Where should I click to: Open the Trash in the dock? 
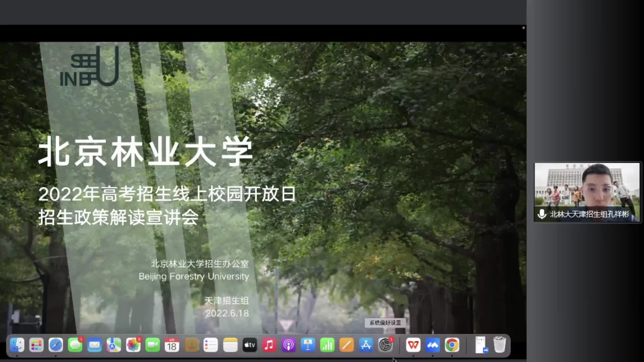499,345
